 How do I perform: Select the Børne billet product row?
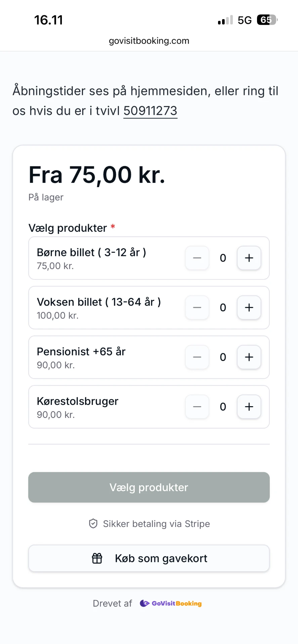pyautogui.click(x=149, y=258)
